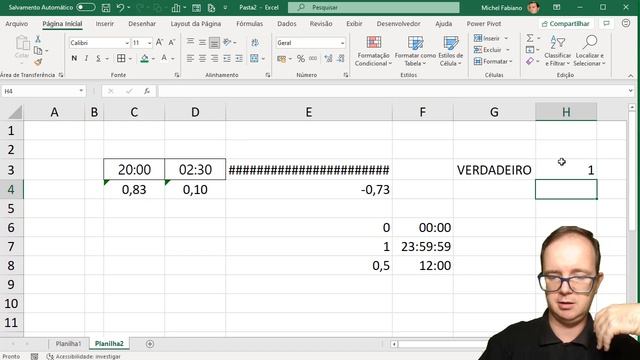Increase decimal places

pyautogui.click(x=328, y=59)
